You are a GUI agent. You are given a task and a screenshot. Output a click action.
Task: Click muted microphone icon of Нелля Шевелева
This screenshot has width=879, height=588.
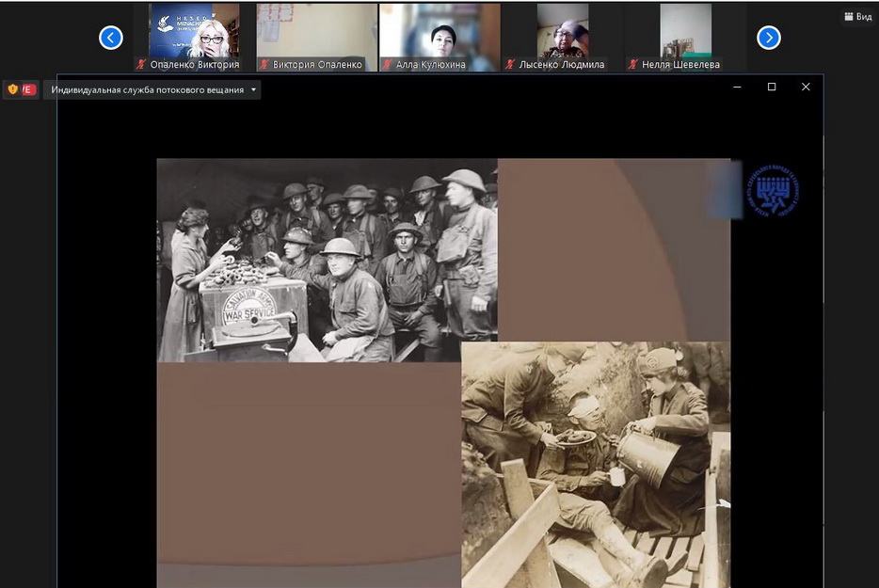tap(633, 65)
